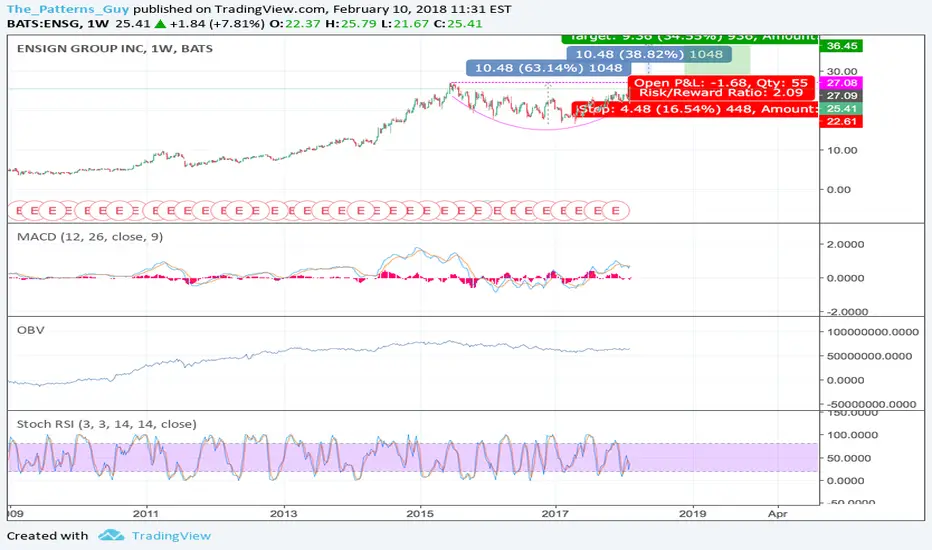Screen dimensions: 932x550
Task: Click the MACD (12, 26, close, 9) indicator label
Action: (x=90, y=237)
